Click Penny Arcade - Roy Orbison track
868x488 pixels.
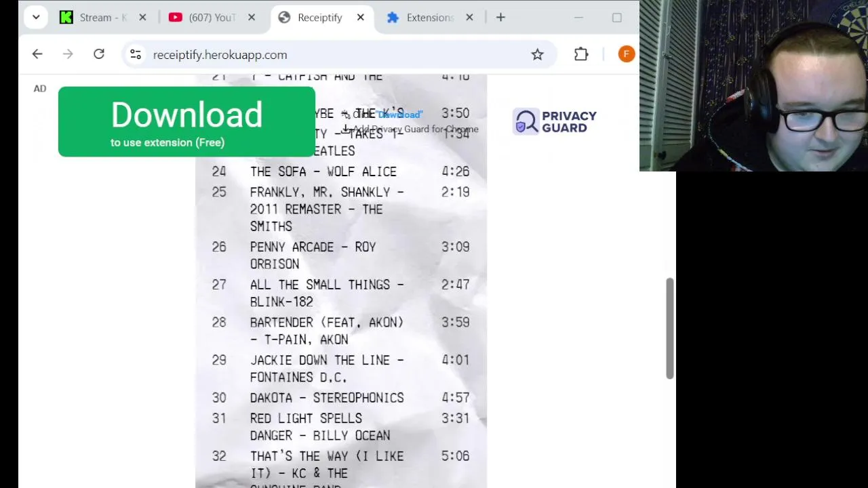click(313, 256)
